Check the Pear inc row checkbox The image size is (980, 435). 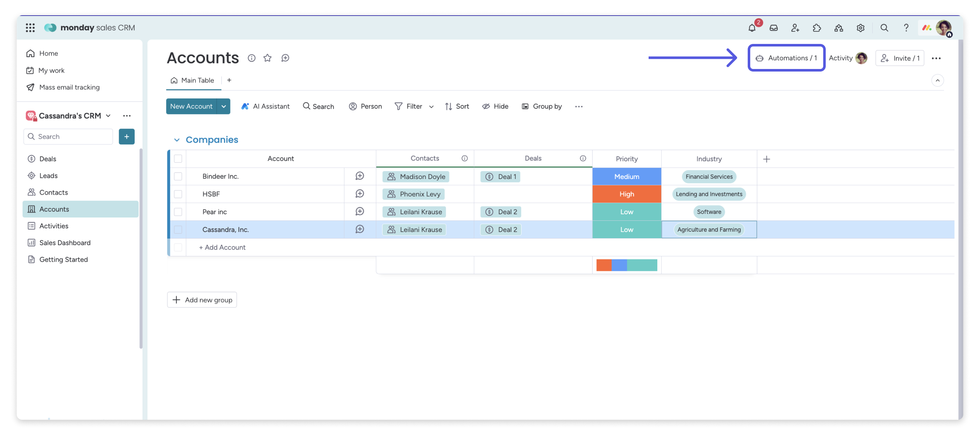click(x=178, y=212)
